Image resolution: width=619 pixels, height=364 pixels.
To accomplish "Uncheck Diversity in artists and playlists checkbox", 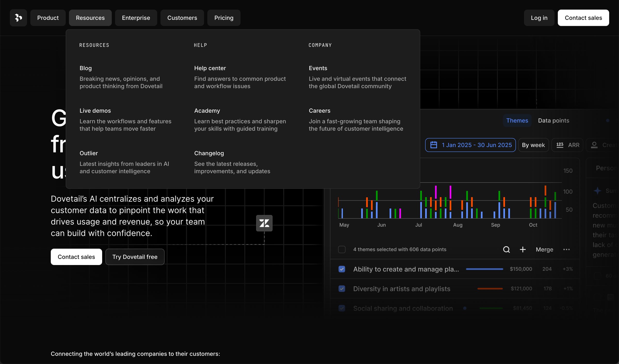I will pos(342,288).
